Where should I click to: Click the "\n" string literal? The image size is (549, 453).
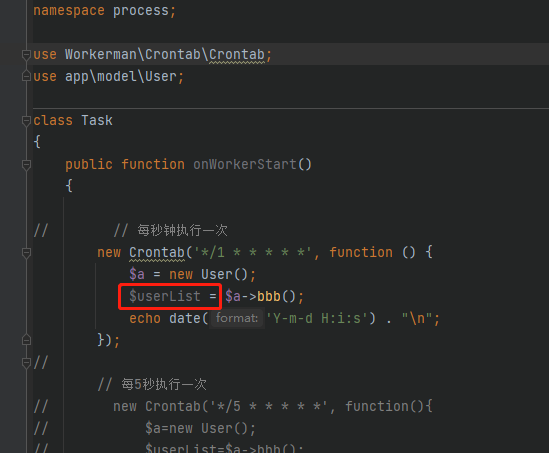pos(417,319)
